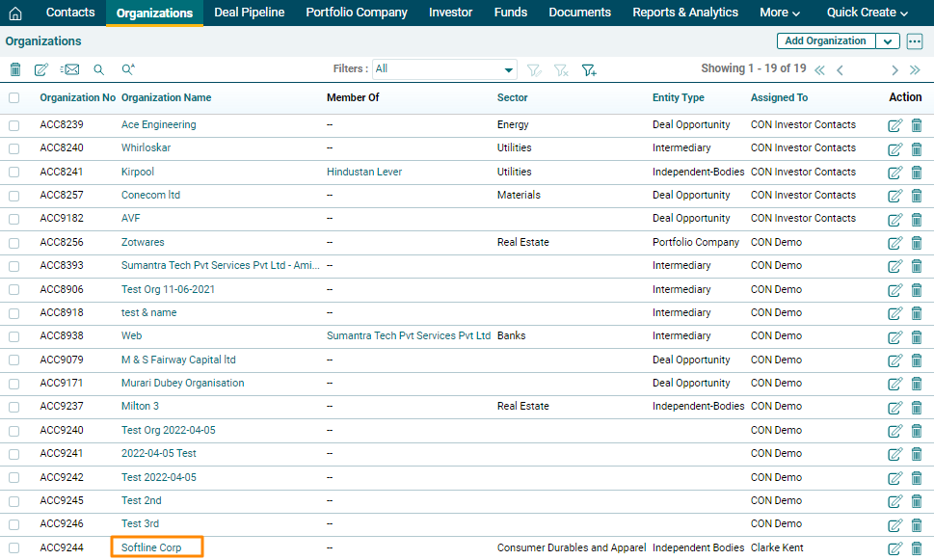The width and height of the screenshot is (934, 560).
Task: Delete the Zotwares organization row
Action: pyautogui.click(x=917, y=243)
